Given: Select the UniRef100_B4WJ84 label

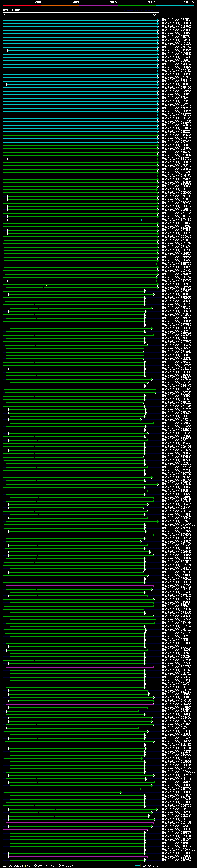Looking at the screenshot, I should point(177,152).
